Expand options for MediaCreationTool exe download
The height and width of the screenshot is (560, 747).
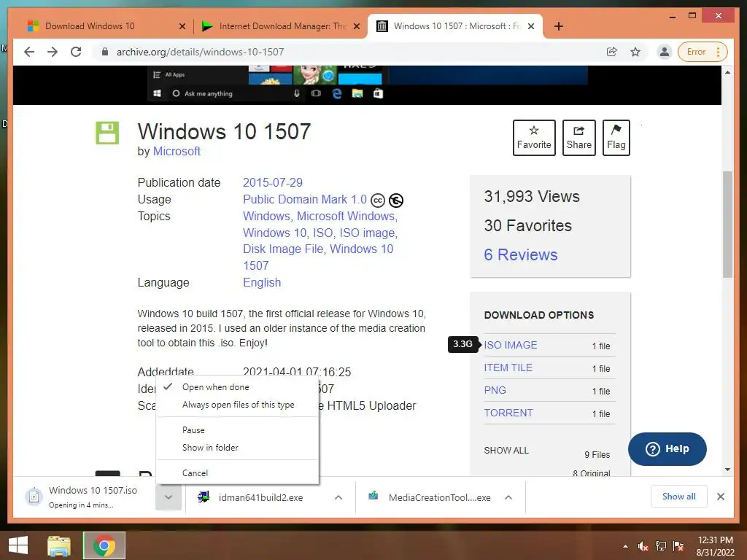[508, 497]
